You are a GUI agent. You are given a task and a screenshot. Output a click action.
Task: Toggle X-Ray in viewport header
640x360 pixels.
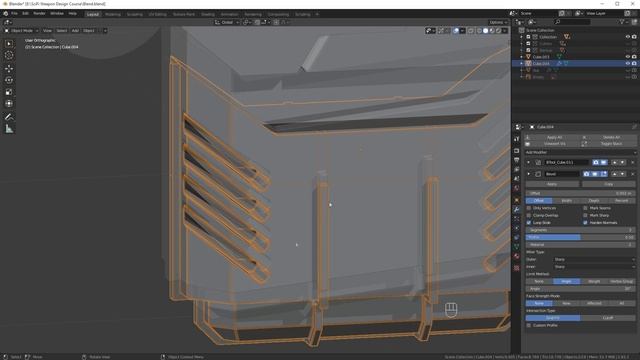point(471,31)
